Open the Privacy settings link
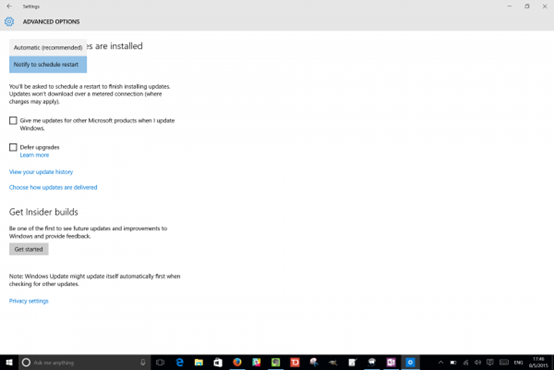Screen dimensions: 554x370 [29, 301]
